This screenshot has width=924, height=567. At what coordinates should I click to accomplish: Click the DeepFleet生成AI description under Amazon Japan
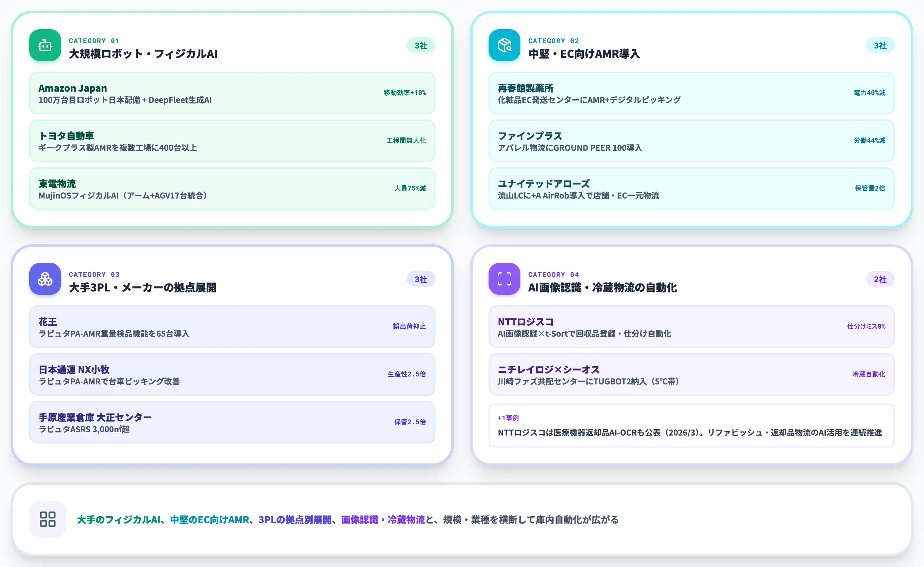(125, 100)
